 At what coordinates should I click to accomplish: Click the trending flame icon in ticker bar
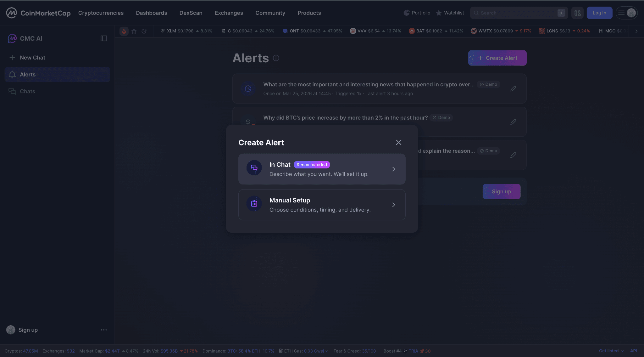(x=124, y=31)
